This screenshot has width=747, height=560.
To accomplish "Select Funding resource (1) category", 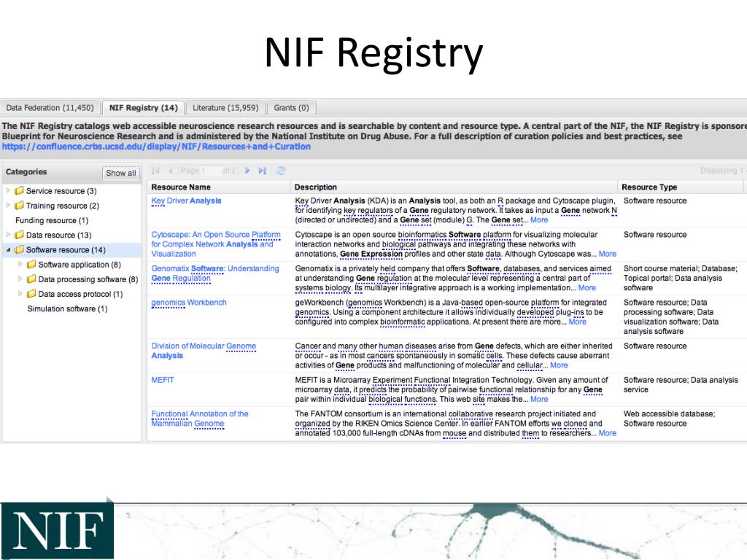I will click(x=52, y=220).
